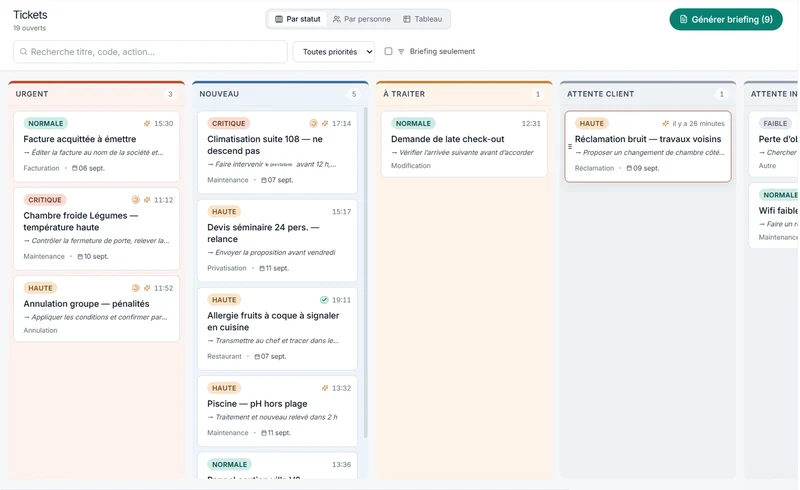
Task: Click the document icon on Générer briefing
Action: tap(683, 19)
